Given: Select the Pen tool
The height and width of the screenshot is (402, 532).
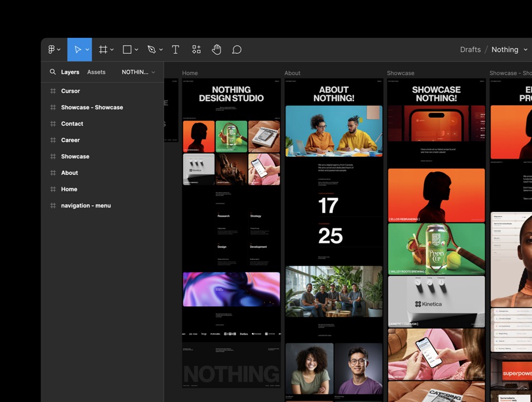Looking at the screenshot, I should 152,50.
